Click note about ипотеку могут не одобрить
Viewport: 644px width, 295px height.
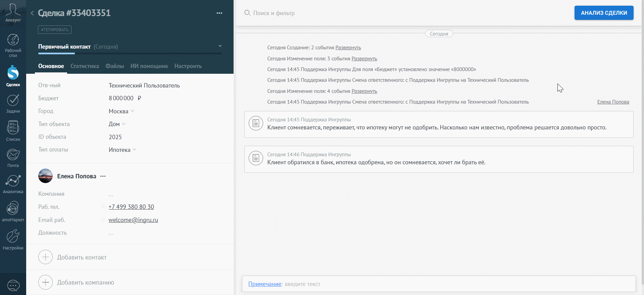point(439,124)
